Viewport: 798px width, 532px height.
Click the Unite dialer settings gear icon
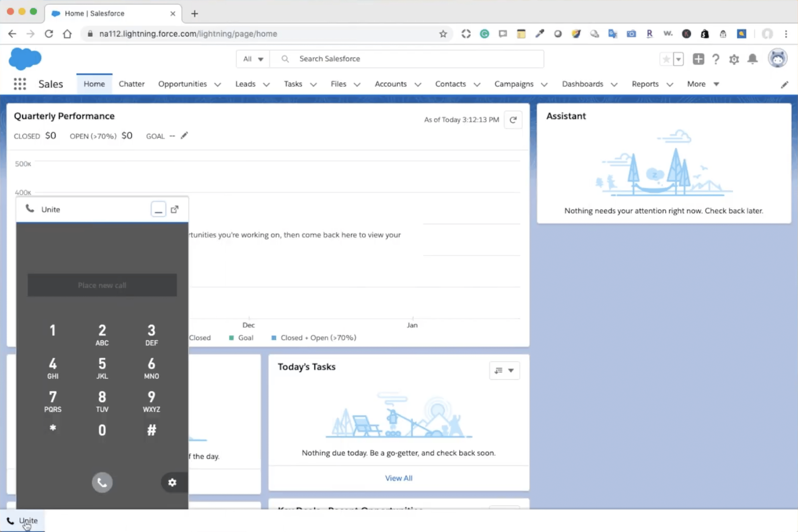[x=172, y=482]
